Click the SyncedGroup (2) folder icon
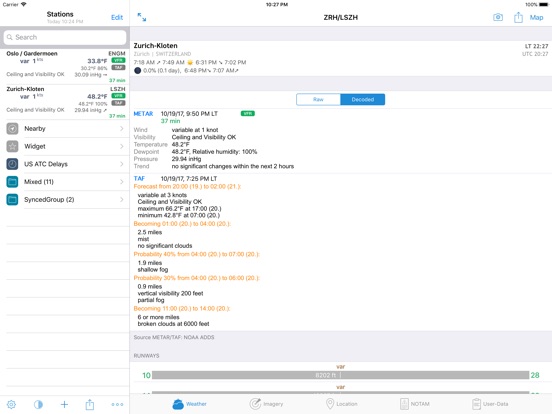 (12, 200)
